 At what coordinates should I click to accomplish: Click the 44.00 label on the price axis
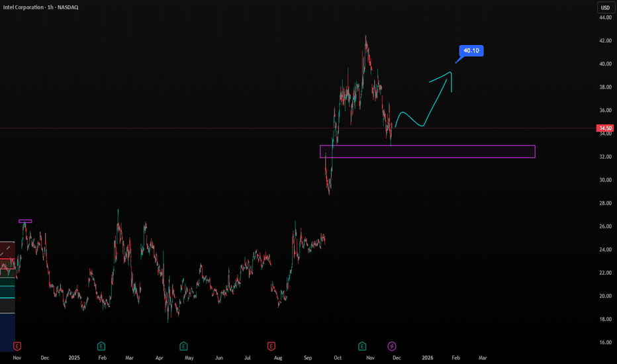coord(604,18)
